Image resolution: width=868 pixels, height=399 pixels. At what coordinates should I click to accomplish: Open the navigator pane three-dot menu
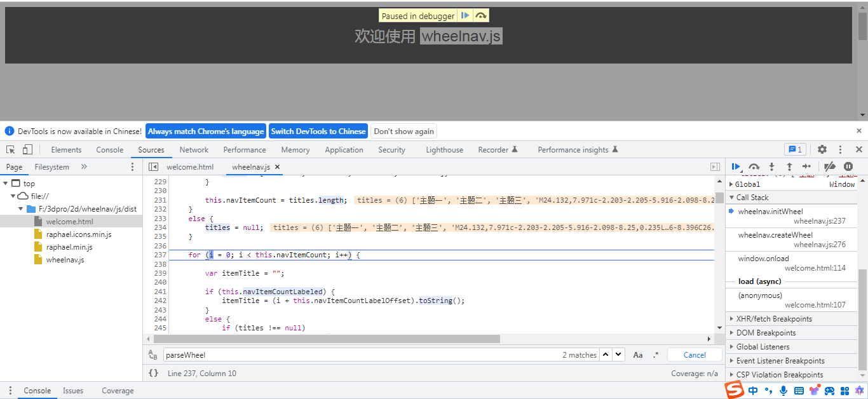132,167
